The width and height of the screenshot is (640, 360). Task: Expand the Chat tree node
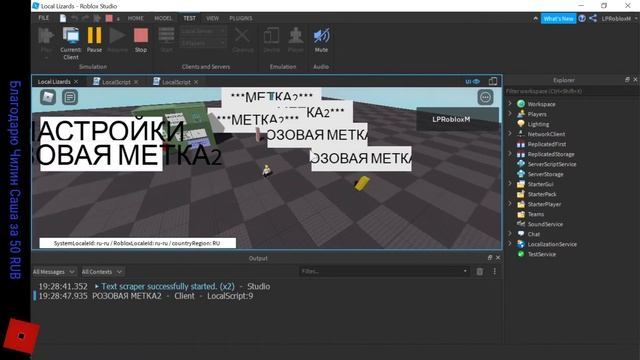[x=510, y=234]
